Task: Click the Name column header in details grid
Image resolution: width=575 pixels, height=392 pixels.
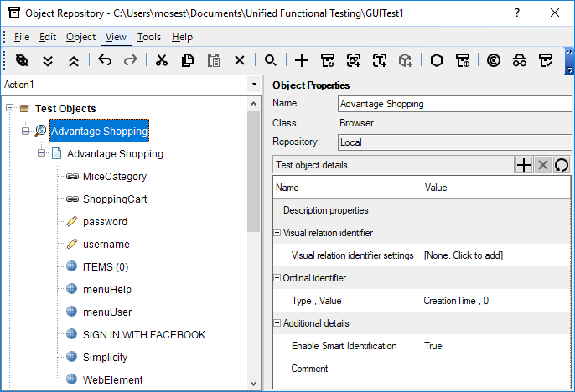Action: click(348, 188)
